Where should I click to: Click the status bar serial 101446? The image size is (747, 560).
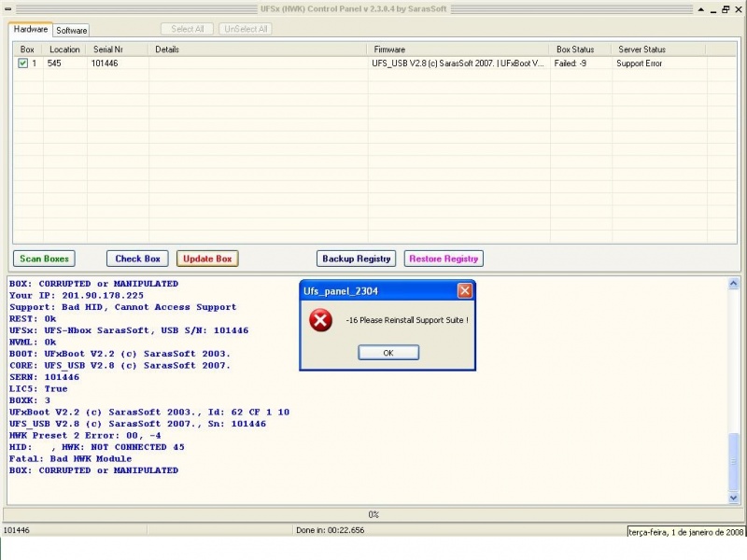click(x=16, y=530)
